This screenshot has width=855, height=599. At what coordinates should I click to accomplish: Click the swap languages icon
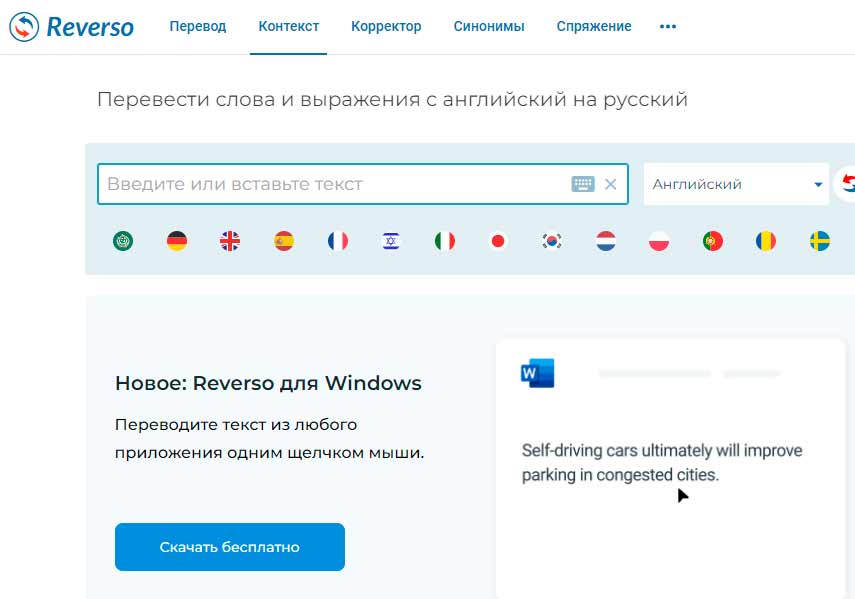[x=847, y=183]
